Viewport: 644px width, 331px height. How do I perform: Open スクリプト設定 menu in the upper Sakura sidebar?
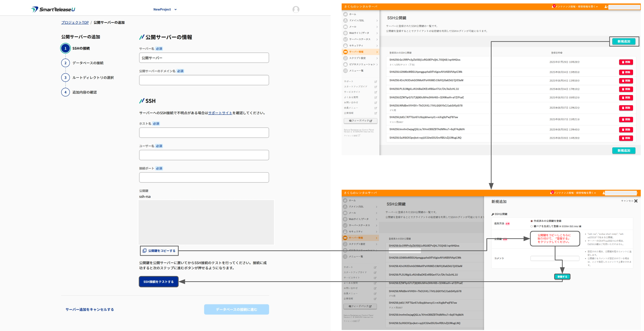click(x=357, y=58)
